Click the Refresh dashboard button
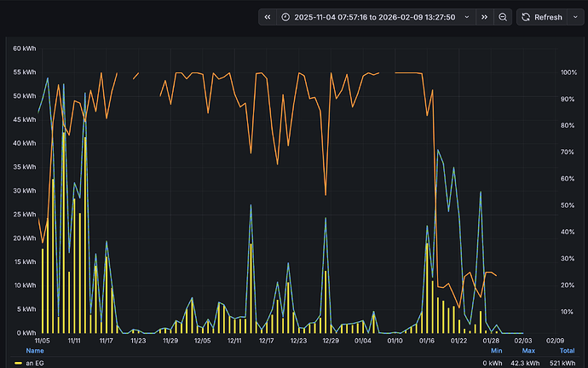This screenshot has width=588, height=368. click(542, 17)
